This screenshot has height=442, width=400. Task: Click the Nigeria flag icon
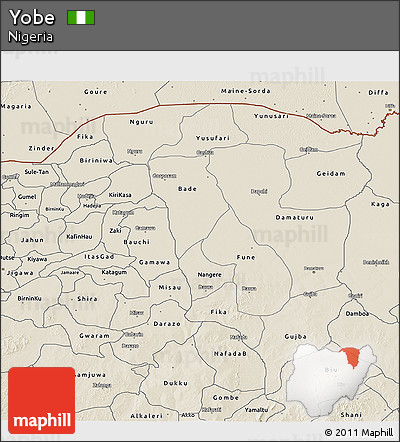pos(81,17)
